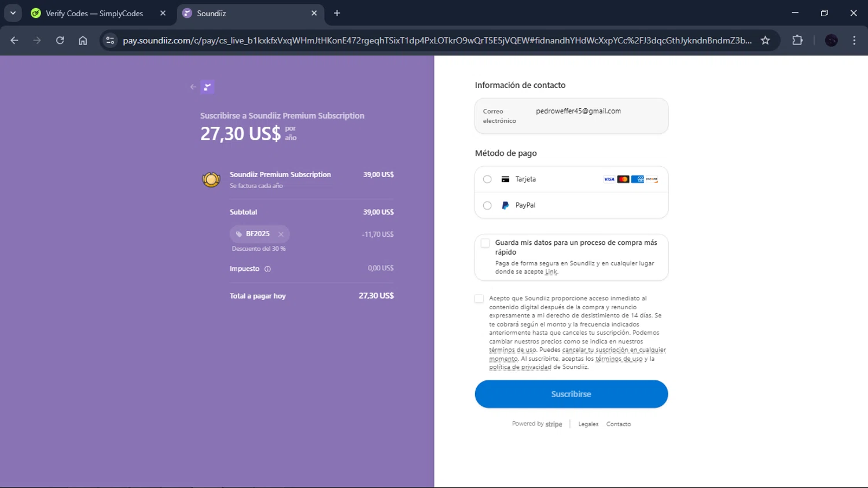Image resolution: width=868 pixels, height=488 pixels.
Task: Click the 'Total a pagar hoy' label
Action: point(258,296)
